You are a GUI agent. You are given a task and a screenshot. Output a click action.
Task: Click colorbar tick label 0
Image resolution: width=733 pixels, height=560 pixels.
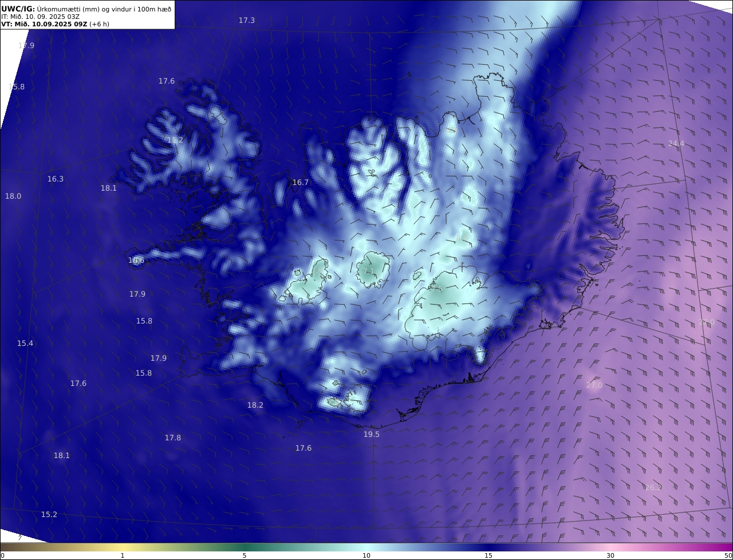click(2, 555)
